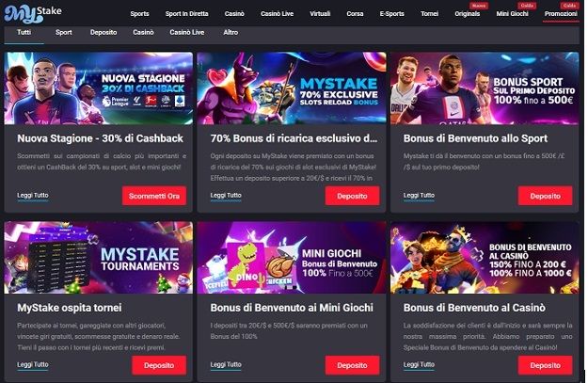
Task: Select the Mini Giochi nav item
Action: click(512, 14)
